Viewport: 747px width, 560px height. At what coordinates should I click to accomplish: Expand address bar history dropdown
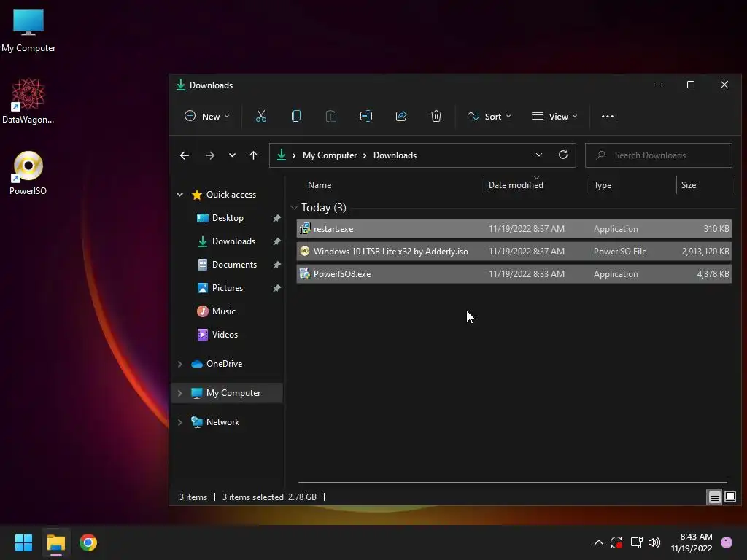[539, 155]
